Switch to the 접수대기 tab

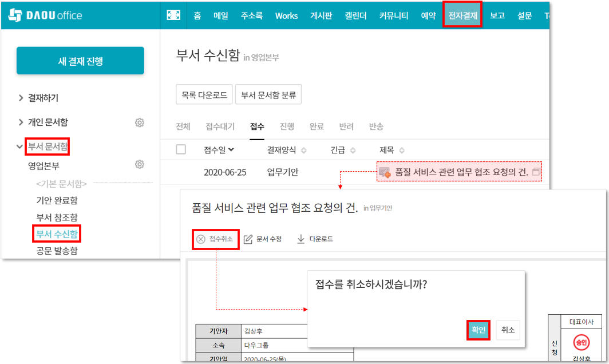(x=220, y=126)
